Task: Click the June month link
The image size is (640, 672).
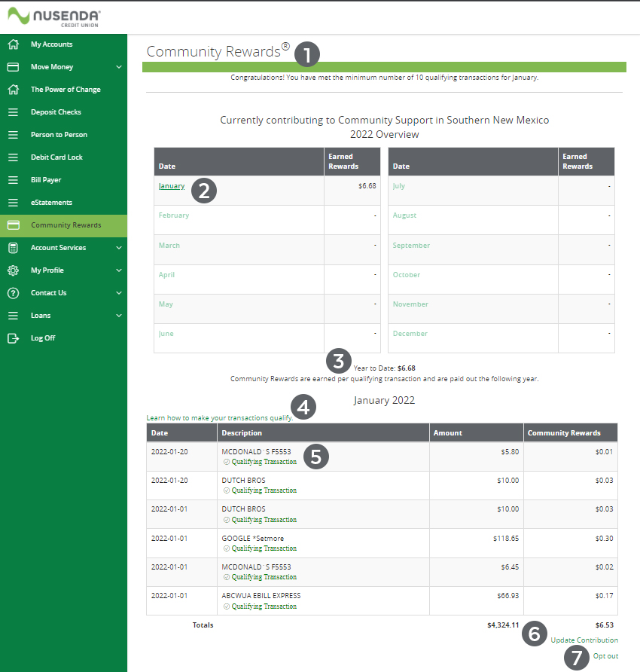Action: coord(166,334)
